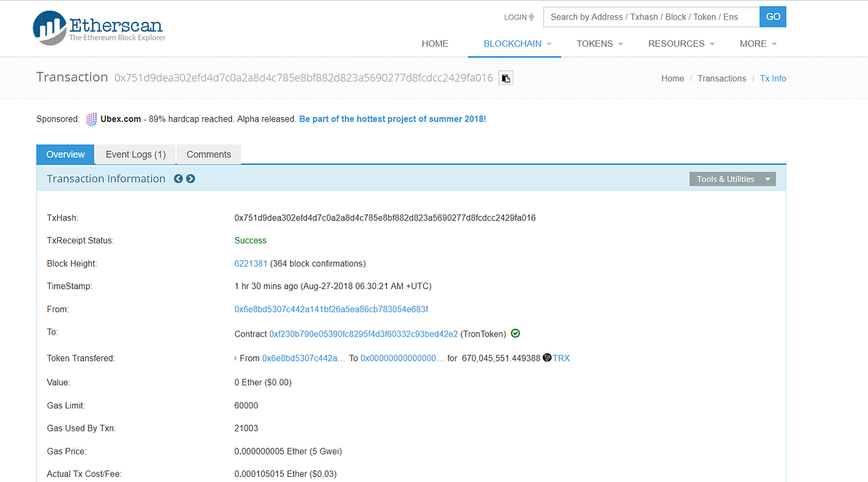Viewport: 868px width, 482px height.
Task: Open the RESOURCES menu
Action: (x=681, y=43)
